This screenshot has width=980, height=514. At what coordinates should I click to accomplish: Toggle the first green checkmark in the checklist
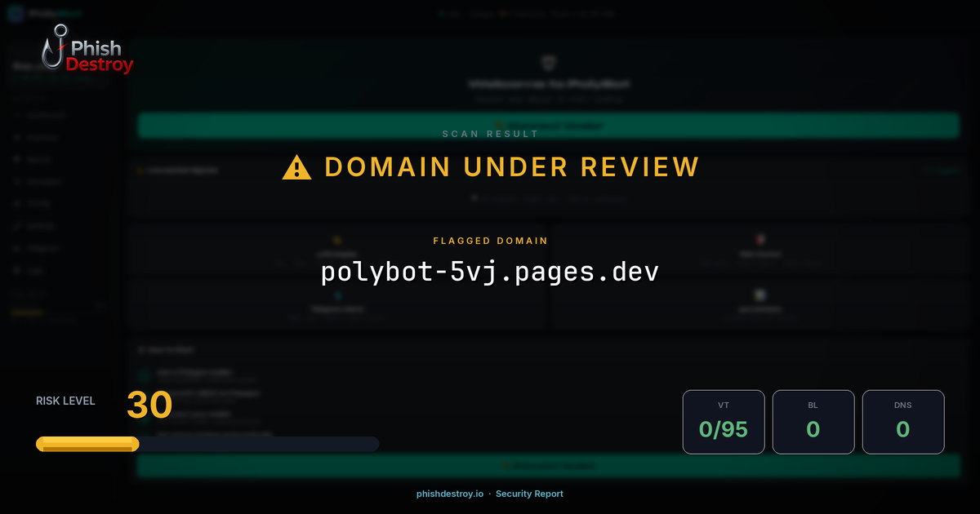click(x=144, y=373)
